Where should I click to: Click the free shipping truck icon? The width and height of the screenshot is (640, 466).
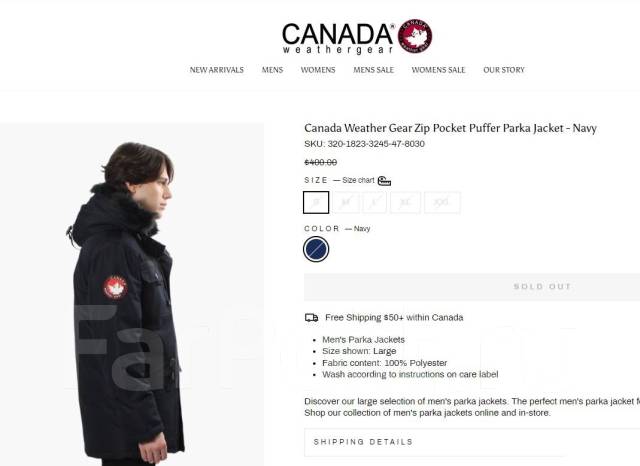[311, 317]
